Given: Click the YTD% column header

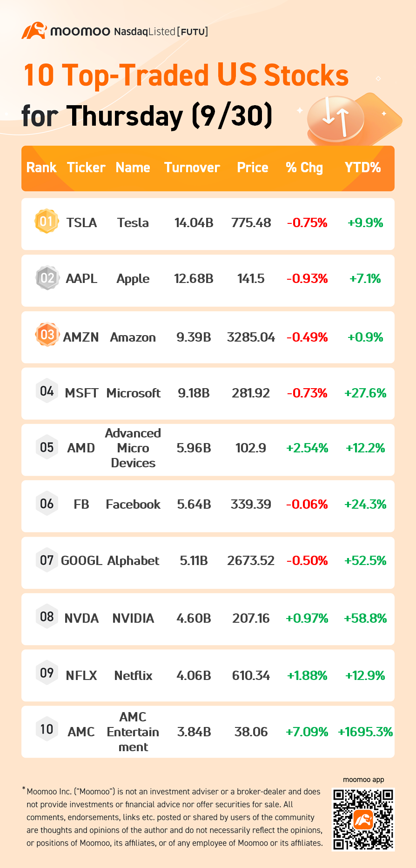Looking at the screenshot, I should pos(362,168).
